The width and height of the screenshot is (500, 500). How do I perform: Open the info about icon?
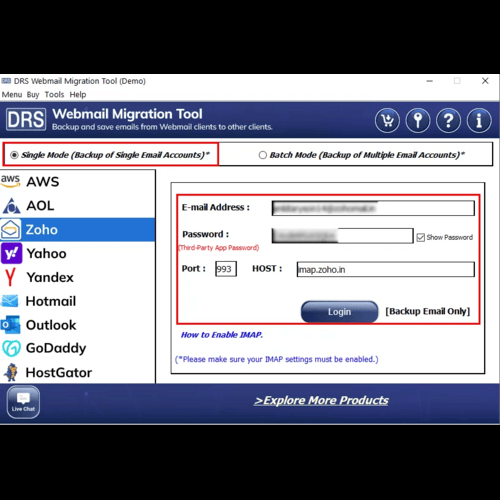point(479,120)
